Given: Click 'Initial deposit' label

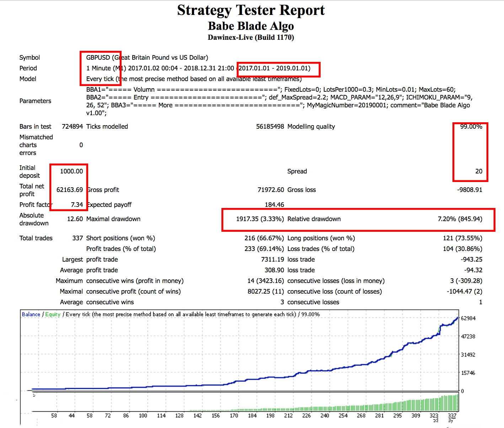Looking at the screenshot, I should (x=30, y=172).
